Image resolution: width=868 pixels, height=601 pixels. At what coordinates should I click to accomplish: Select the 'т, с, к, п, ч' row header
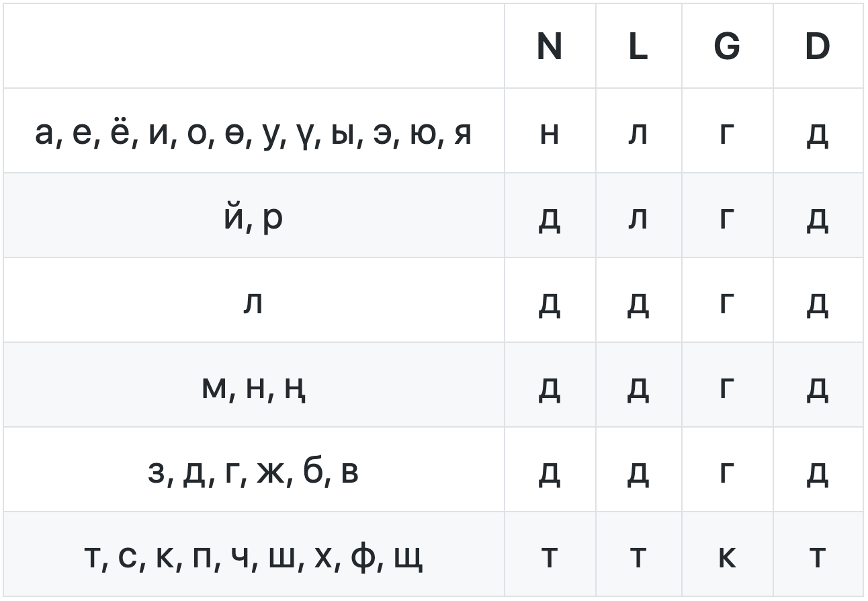[x=253, y=556]
